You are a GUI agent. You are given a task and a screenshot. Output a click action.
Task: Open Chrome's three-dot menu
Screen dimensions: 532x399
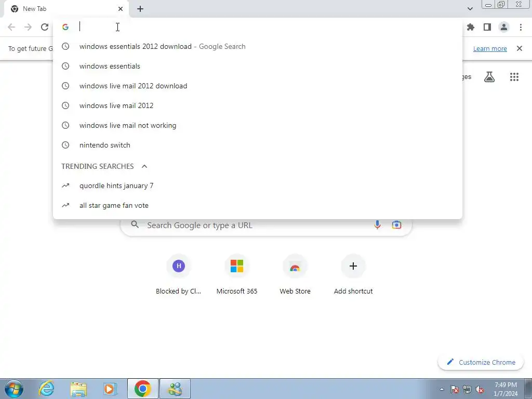(521, 27)
